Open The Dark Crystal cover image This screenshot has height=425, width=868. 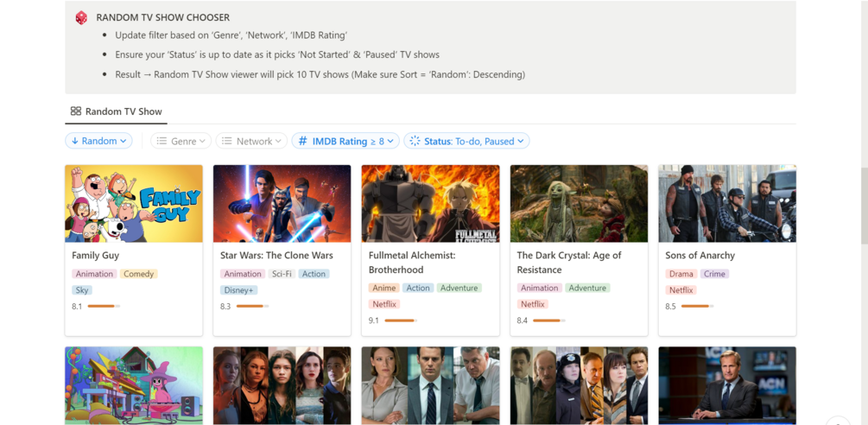click(579, 203)
